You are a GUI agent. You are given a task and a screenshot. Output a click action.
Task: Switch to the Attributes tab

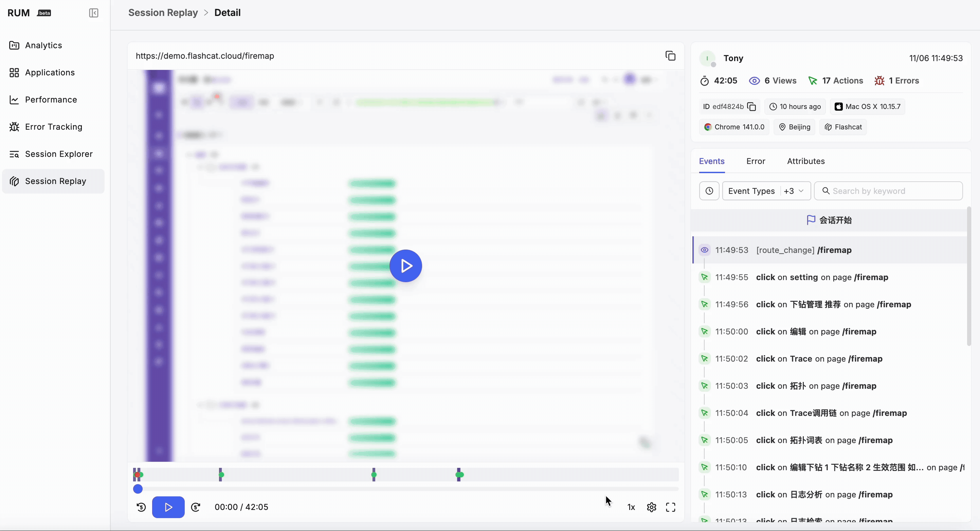(x=805, y=161)
